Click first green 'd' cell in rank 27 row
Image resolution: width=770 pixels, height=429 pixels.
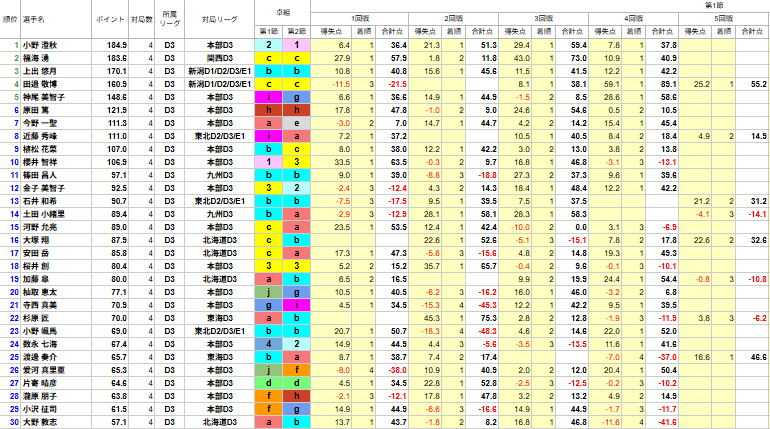[x=269, y=383]
